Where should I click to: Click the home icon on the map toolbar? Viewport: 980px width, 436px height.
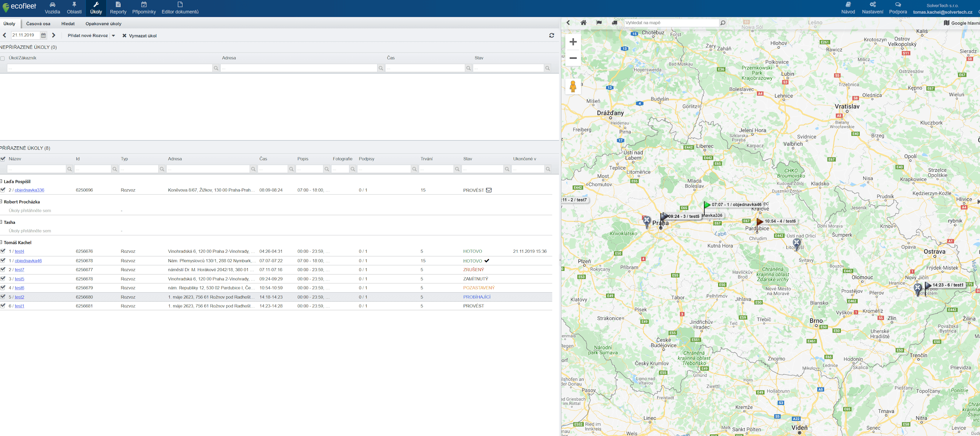(x=583, y=23)
